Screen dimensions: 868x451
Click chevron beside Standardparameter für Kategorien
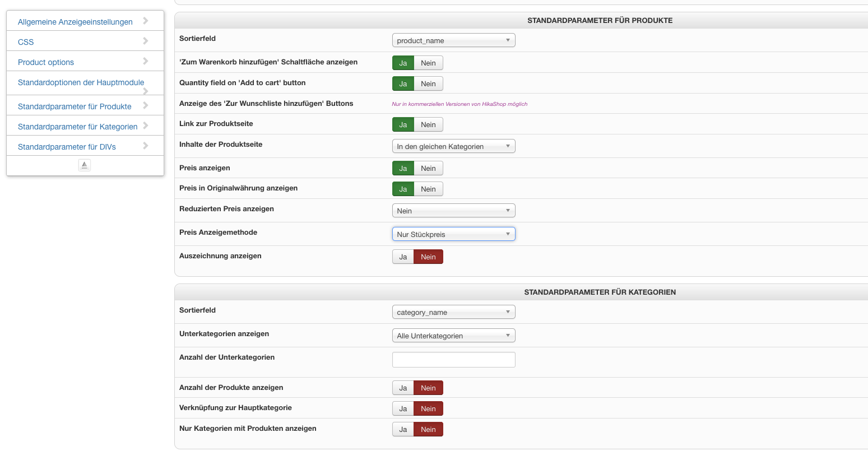click(146, 125)
